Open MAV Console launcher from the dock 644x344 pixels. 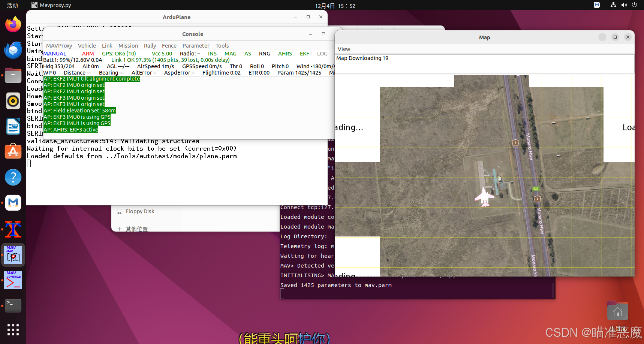click(13, 280)
